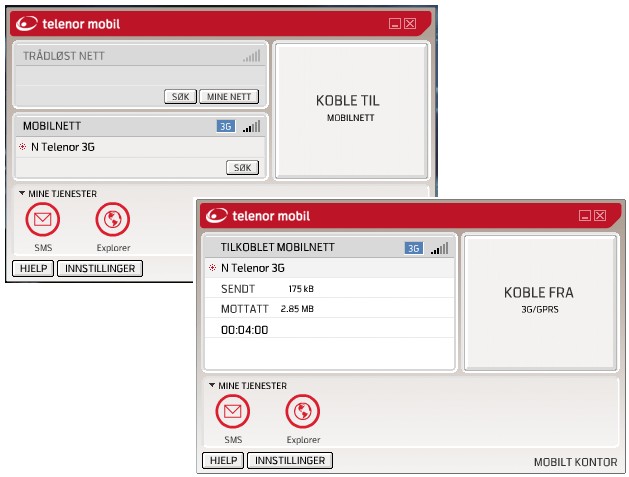Screen dimensions: 629x477
Task: Click the signal bars beside TRÅDLØST NETT
Action: [x=252, y=56]
